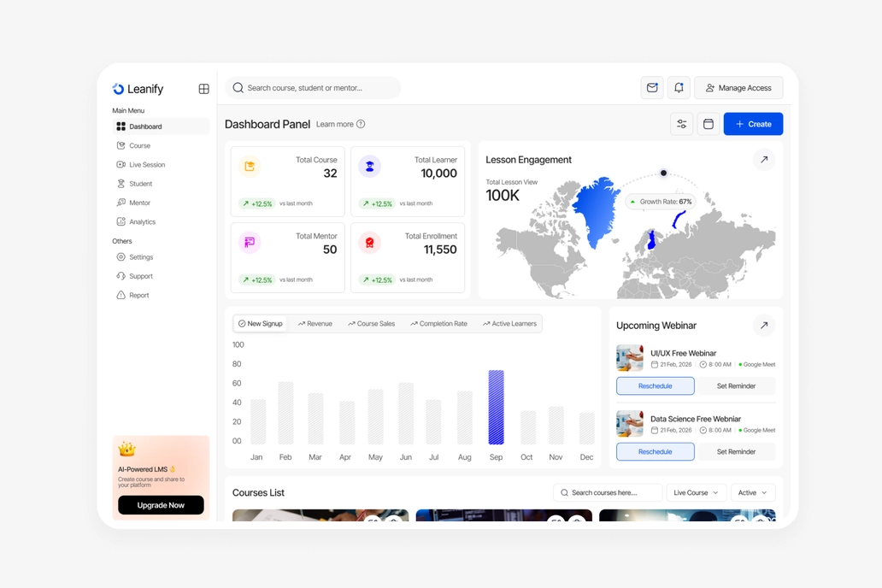Focus the search course, student or mentor field

[x=313, y=88]
